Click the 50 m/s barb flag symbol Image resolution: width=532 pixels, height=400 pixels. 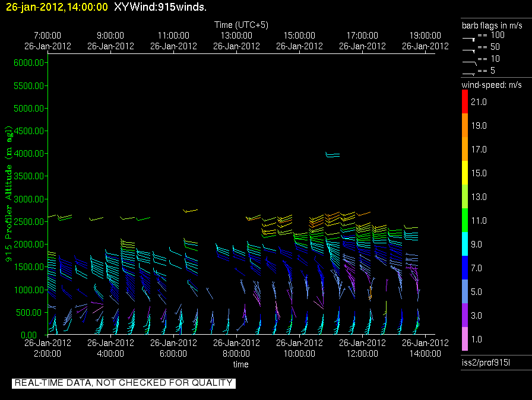[468, 51]
